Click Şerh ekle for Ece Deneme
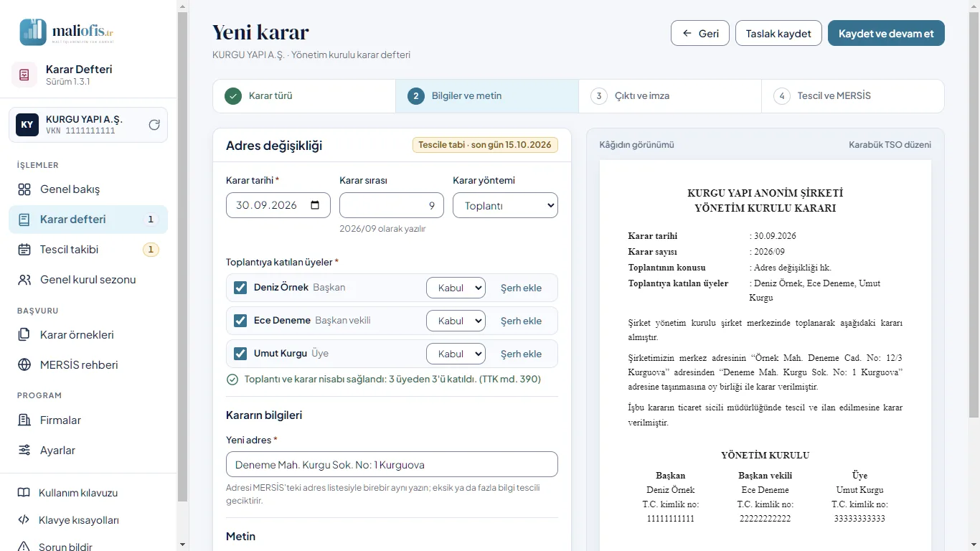980x551 pixels. click(521, 321)
